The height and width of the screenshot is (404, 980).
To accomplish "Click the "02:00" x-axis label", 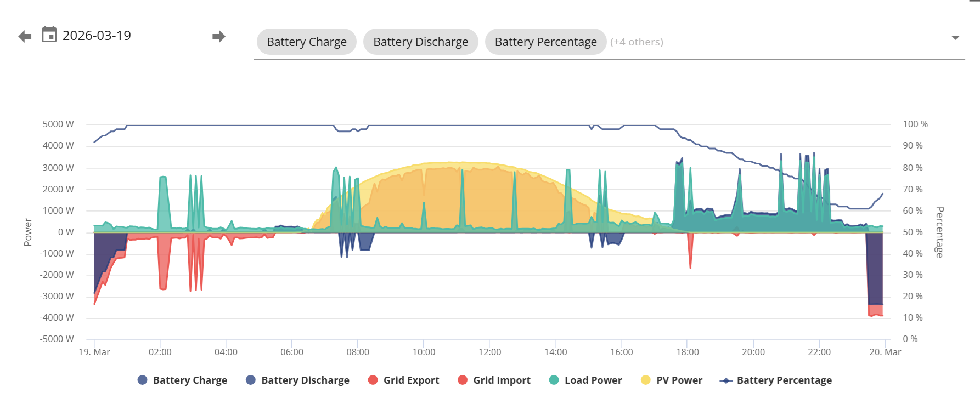I will pyautogui.click(x=160, y=352).
